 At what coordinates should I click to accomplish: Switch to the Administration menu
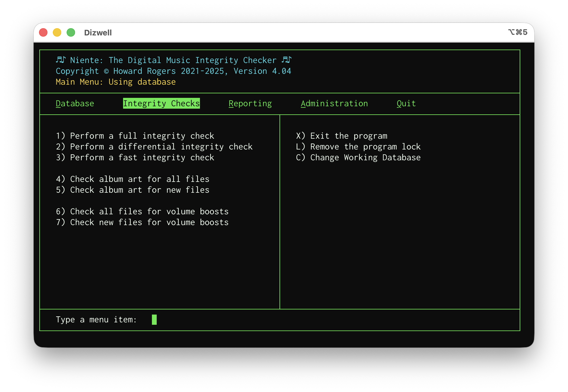pyautogui.click(x=334, y=104)
